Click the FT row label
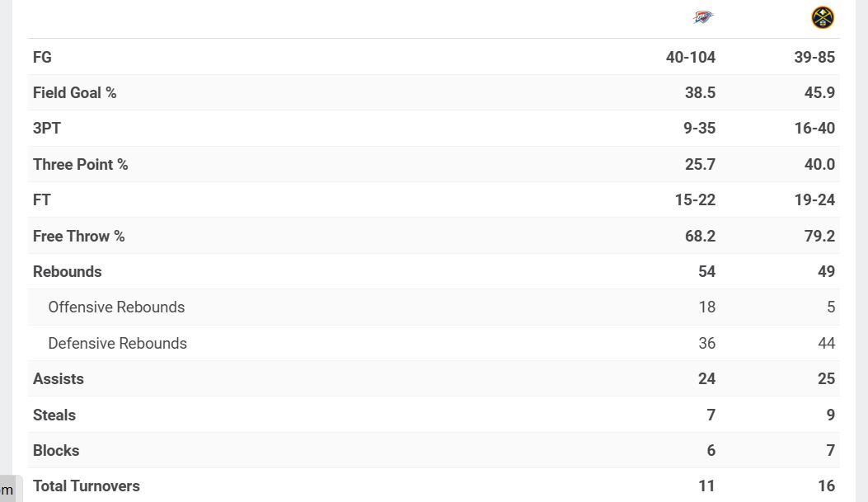This screenshot has width=868, height=502. tap(42, 200)
